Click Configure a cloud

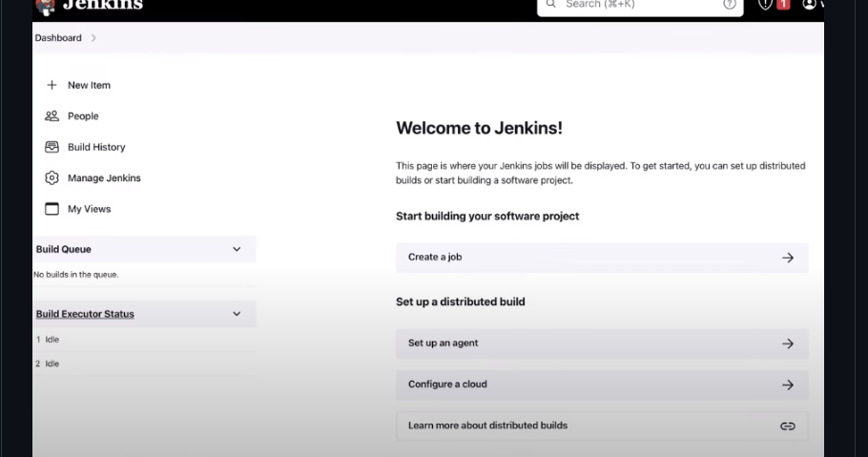point(602,384)
